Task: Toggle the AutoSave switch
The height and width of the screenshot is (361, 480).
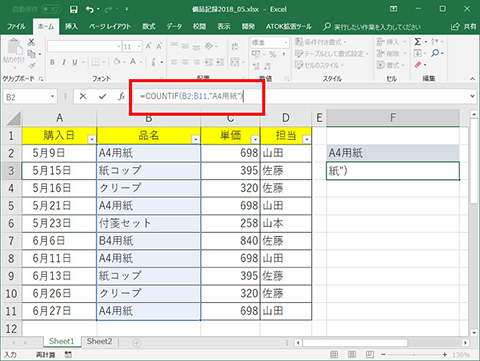Action: point(51,9)
